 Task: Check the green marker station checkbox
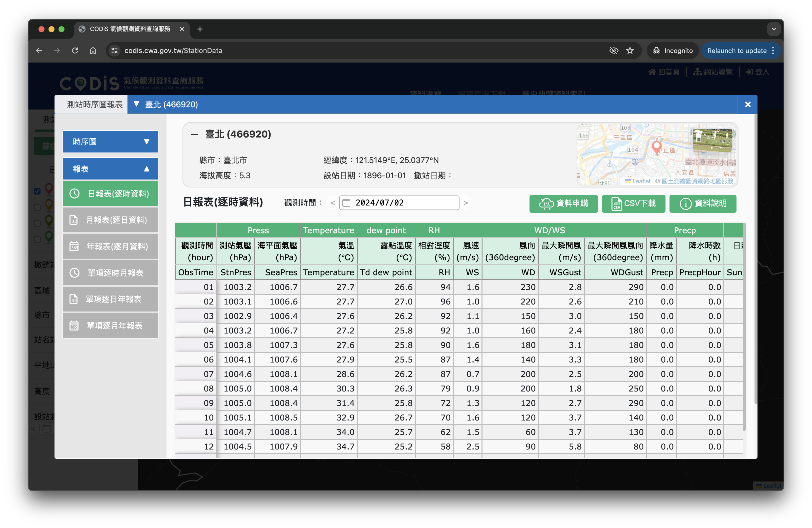37,239
